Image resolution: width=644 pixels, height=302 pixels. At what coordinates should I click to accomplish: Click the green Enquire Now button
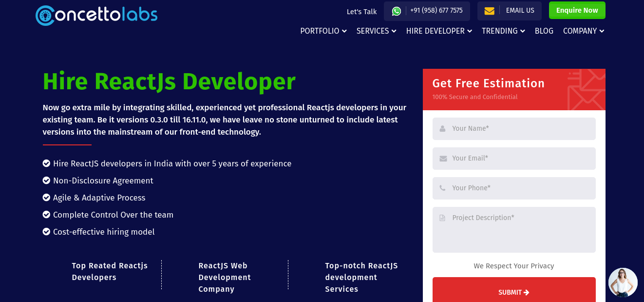[577, 10]
